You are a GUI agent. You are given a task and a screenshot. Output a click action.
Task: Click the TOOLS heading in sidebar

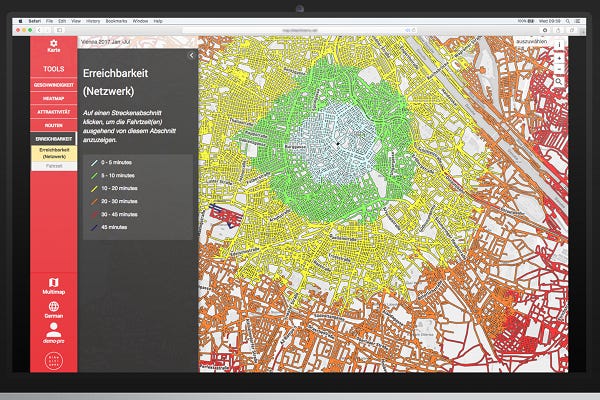point(54,69)
